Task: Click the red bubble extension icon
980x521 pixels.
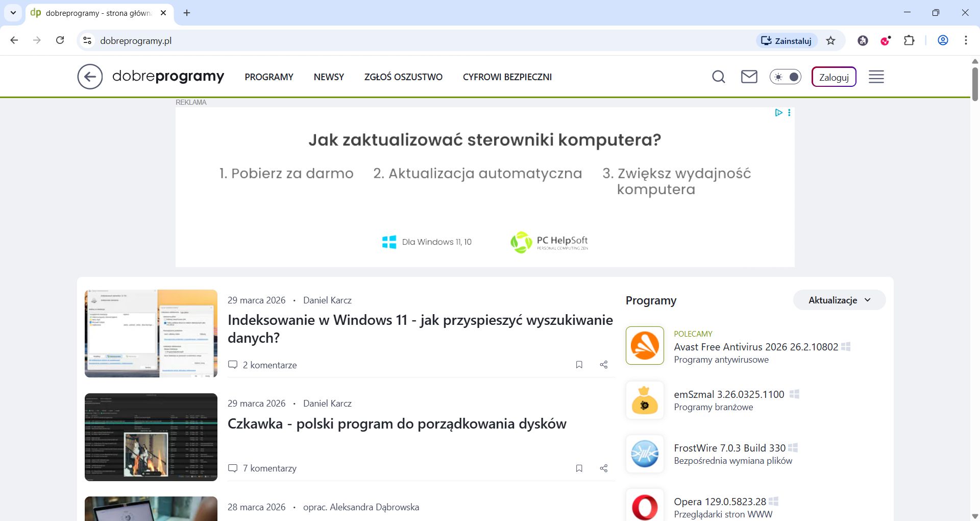Action: click(886, 40)
